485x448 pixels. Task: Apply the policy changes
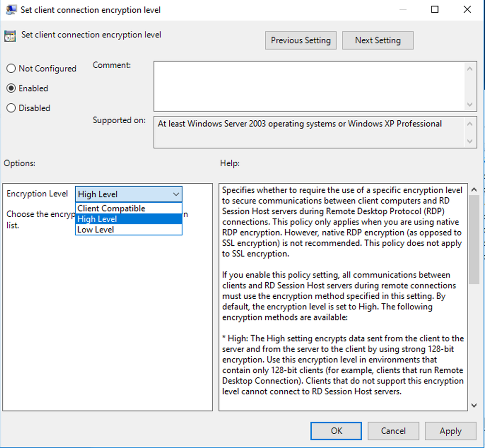point(451,431)
